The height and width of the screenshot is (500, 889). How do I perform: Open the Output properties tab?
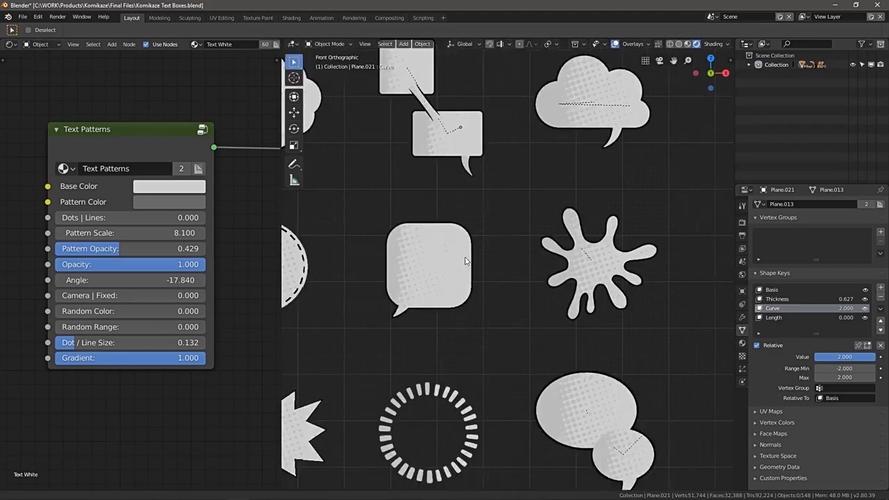pyautogui.click(x=742, y=235)
